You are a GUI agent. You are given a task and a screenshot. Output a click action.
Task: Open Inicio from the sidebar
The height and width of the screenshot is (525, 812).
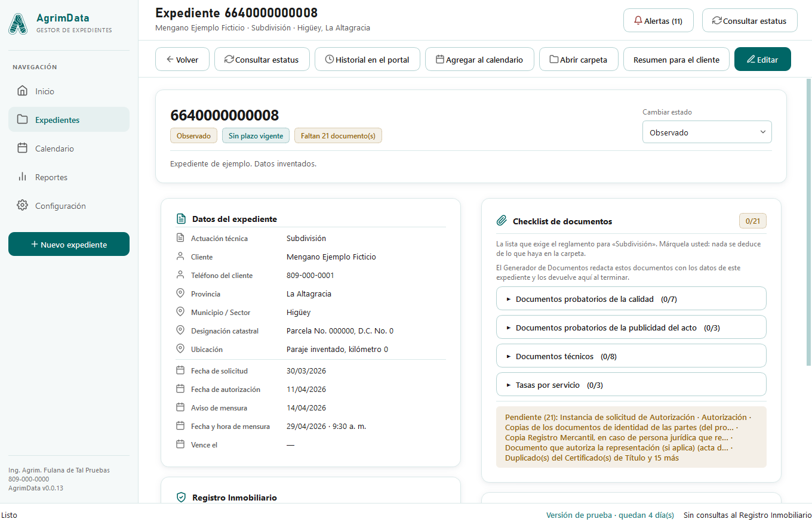[x=69, y=91]
